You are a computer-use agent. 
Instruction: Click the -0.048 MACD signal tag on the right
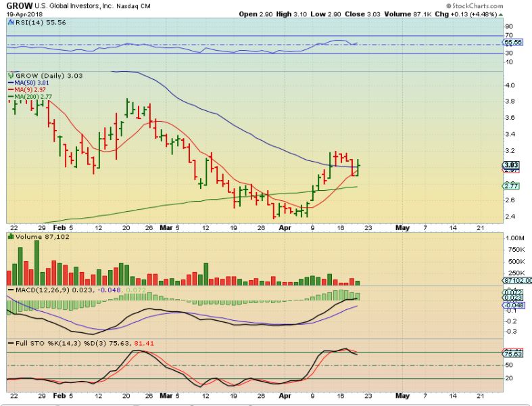click(514, 305)
